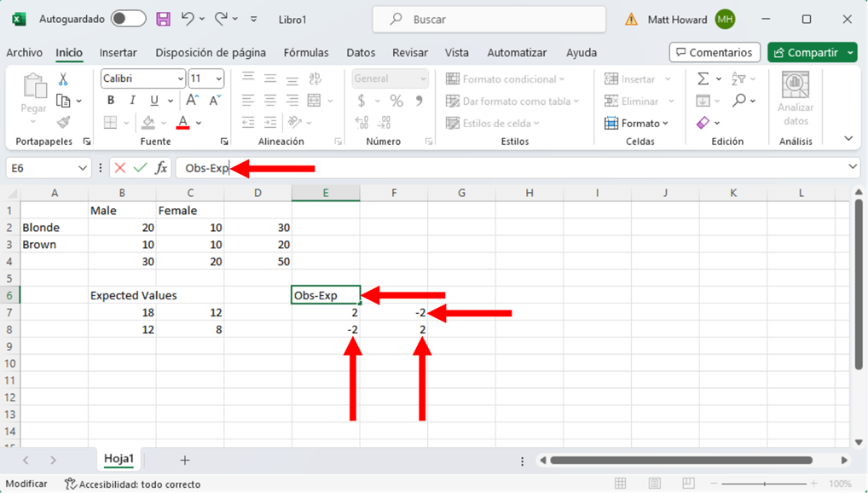Switch to the Insertar ribbon tab

click(118, 53)
